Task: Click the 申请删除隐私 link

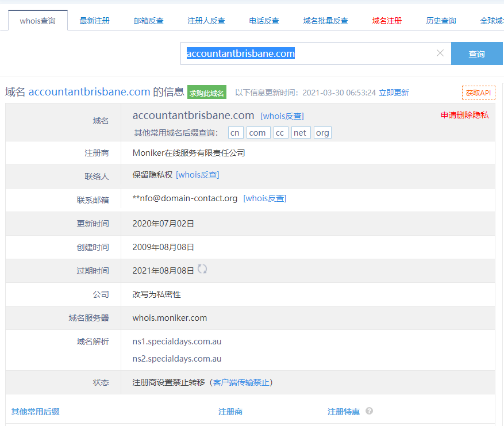Action: (x=464, y=115)
